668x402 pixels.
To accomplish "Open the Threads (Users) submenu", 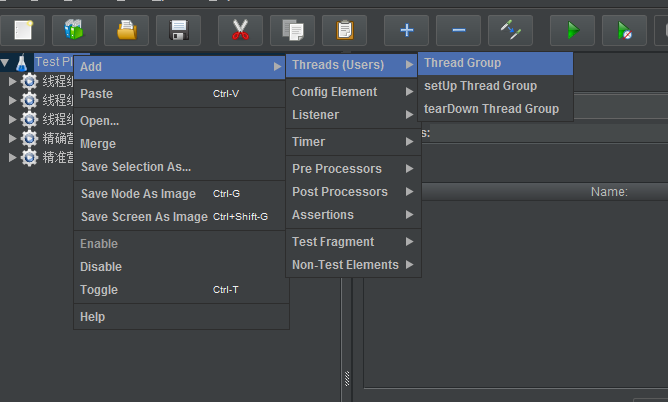I will 351,65.
